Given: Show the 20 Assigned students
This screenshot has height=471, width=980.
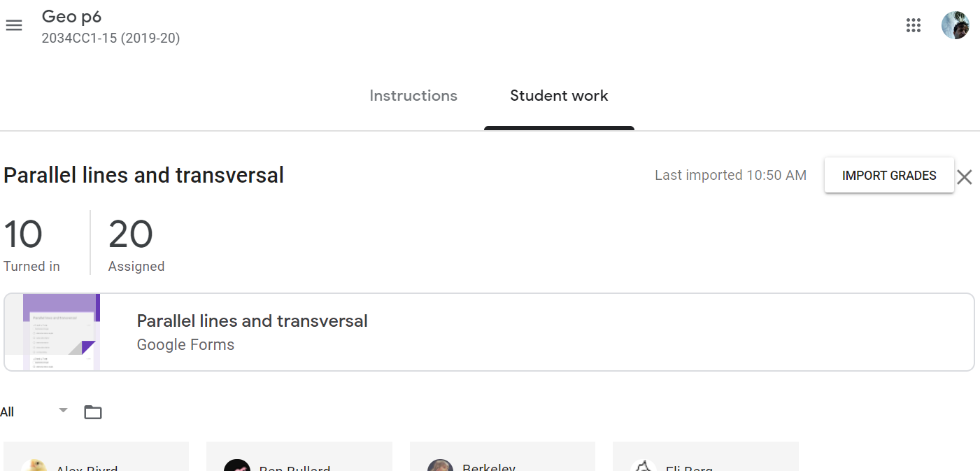Looking at the screenshot, I should pos(136,244).
